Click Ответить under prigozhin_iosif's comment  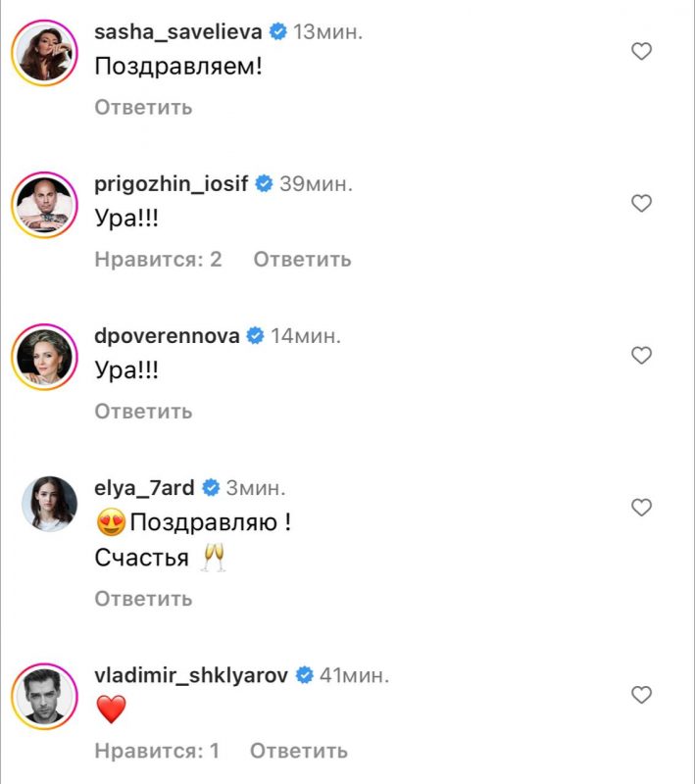(303, 259)
